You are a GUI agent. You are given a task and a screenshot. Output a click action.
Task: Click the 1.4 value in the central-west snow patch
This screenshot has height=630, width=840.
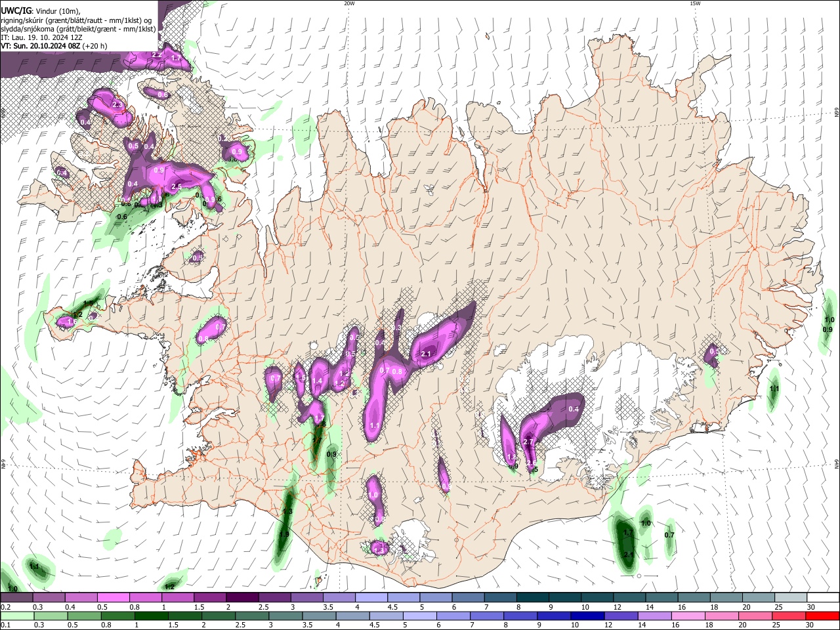point(317,381)
